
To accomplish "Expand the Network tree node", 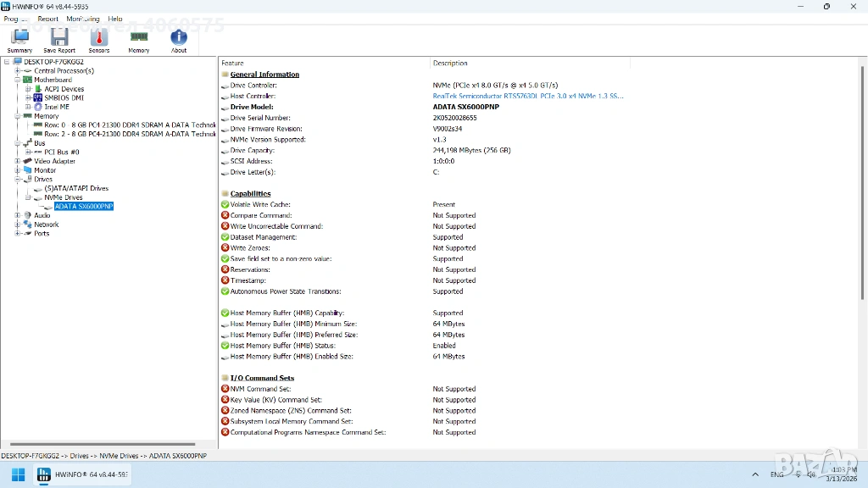I will (18, 225).
